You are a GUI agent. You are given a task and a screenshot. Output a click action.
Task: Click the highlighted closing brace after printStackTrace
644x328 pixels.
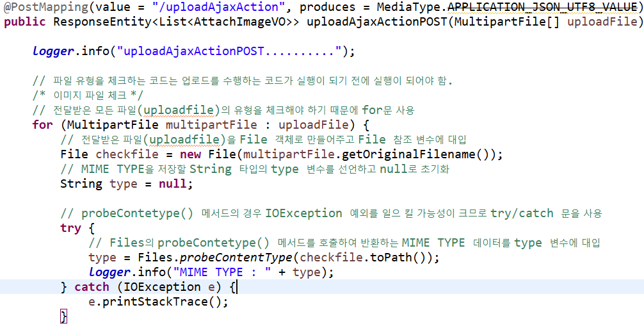tap(63, 316)
